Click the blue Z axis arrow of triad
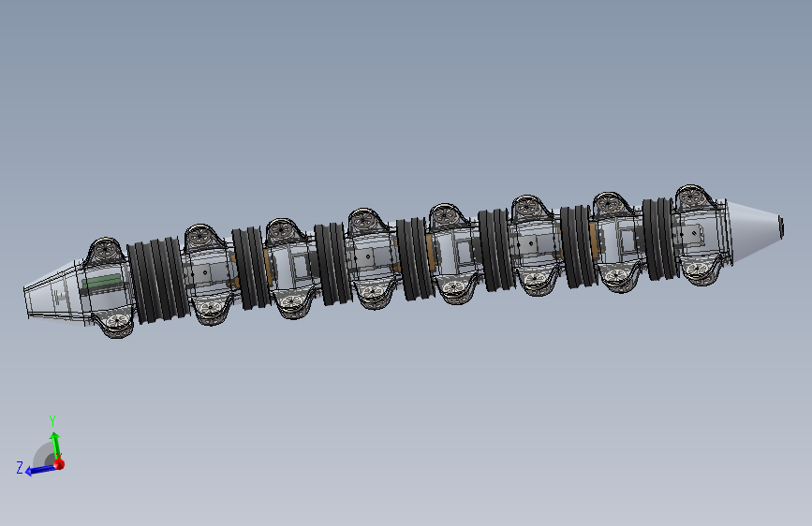This screenshot has width=812, height=526. (40, 470)
